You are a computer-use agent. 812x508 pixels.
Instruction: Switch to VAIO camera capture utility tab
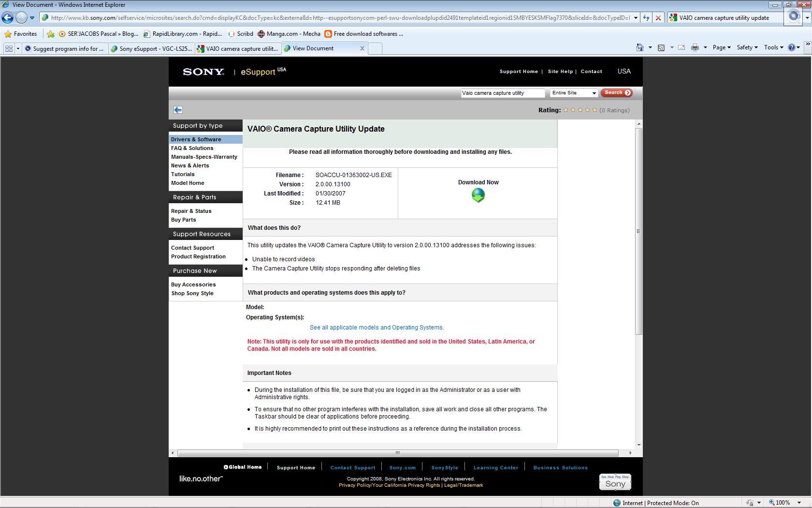click(x=238, y=48)
